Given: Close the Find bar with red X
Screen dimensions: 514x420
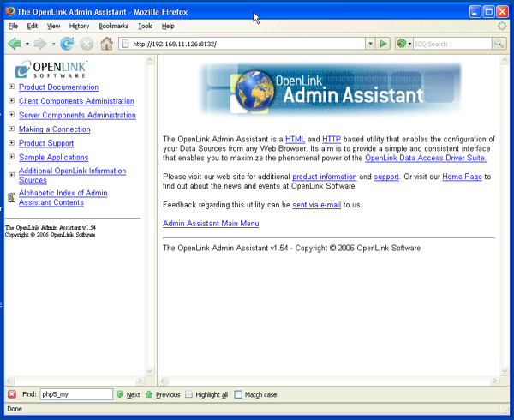Looking at the screenshot, I should [12, 394].
